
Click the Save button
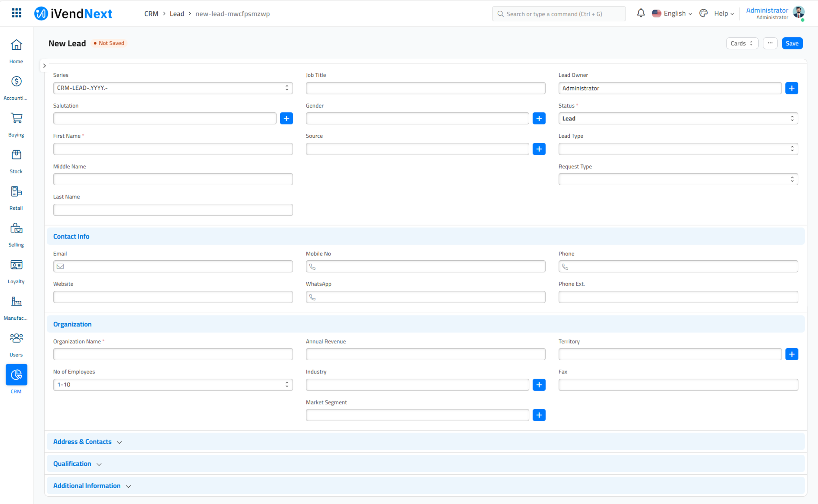[x=792, y=43]
